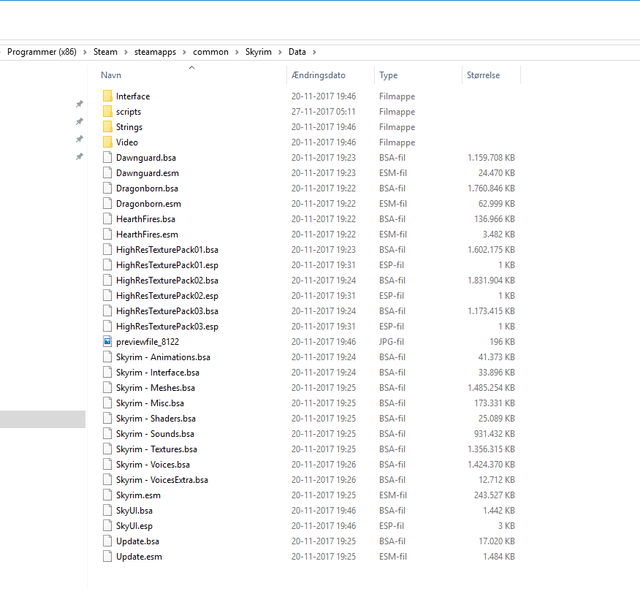This screenshot has height=602, width=640.
Task: Click the Dragonborn.esm file icon
Action: [x=107, y=204]
